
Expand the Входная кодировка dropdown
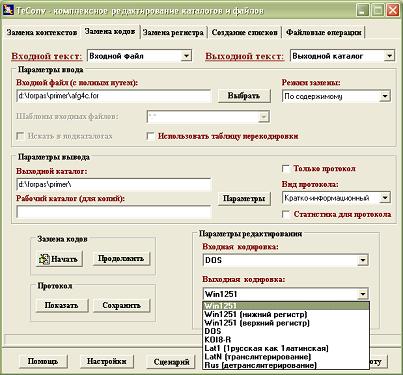click(363, 260)
